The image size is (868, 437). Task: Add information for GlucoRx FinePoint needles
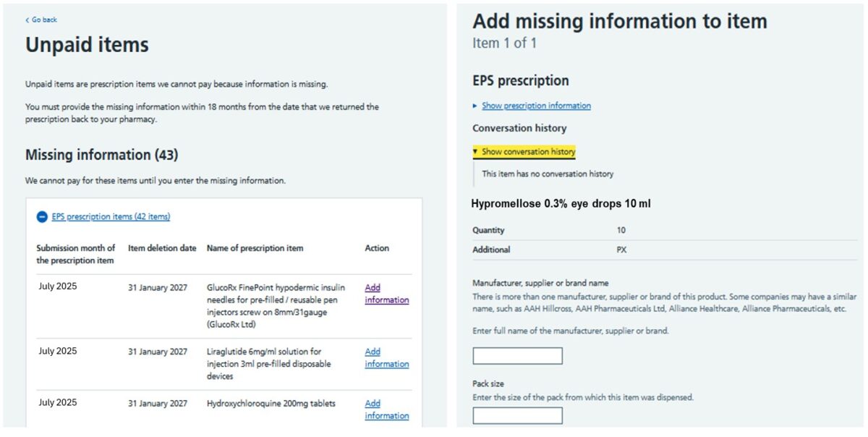386,294
